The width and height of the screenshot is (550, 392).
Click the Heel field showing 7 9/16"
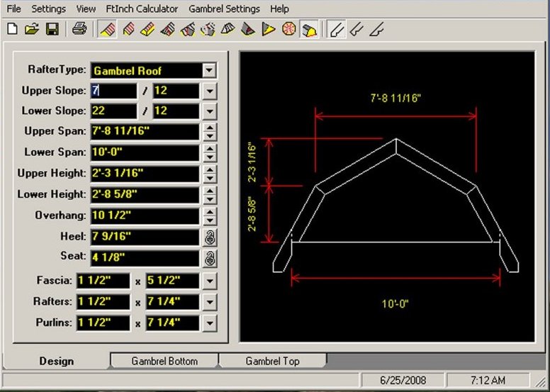click(x=145, y=237)
